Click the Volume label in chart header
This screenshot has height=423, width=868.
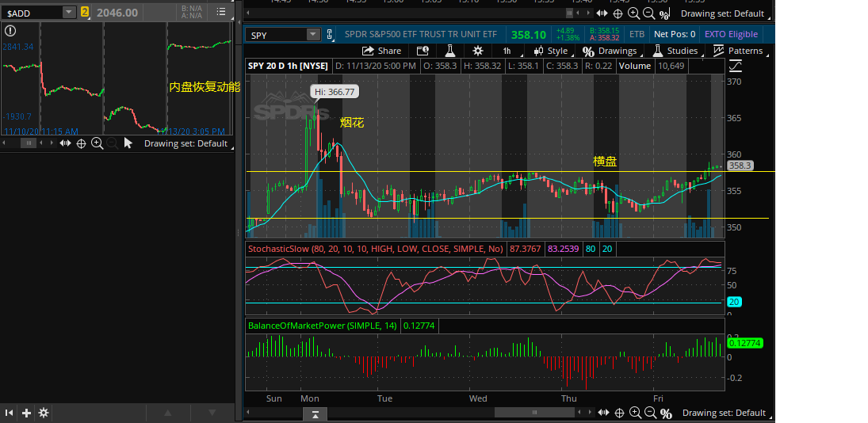634,66
